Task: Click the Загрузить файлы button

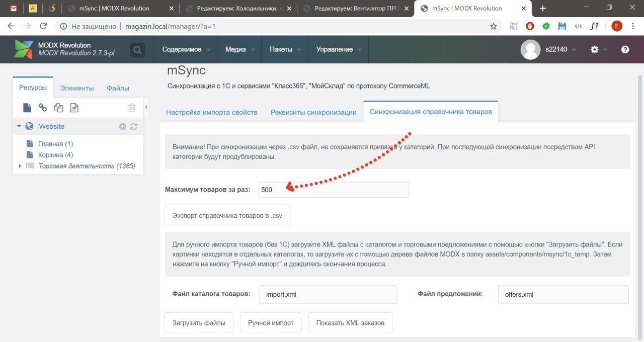Action: tap(199, 323)
